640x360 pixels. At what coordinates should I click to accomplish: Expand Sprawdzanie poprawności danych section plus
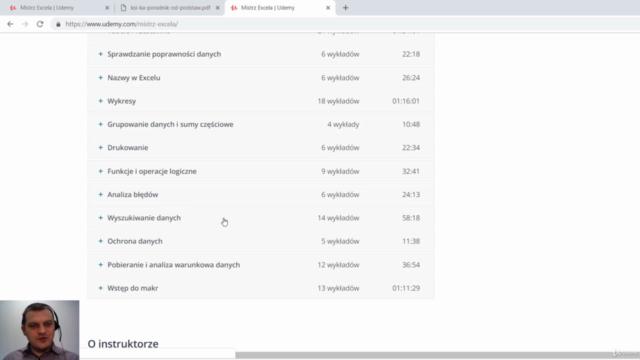[100, 54]
